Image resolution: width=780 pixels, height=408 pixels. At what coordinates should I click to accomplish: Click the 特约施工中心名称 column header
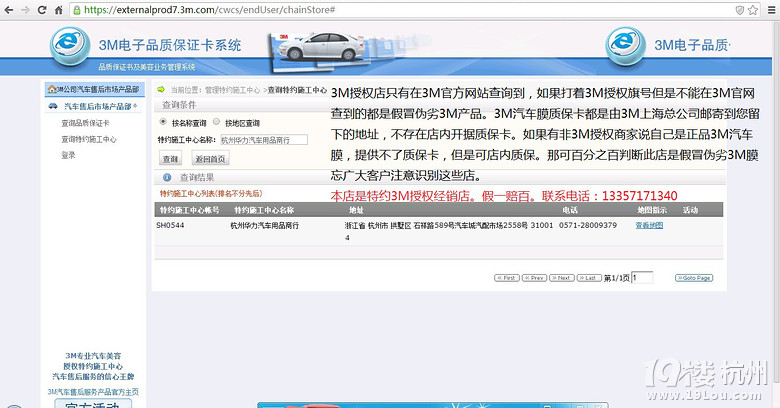pyautogui.click(x=264, y=210)
